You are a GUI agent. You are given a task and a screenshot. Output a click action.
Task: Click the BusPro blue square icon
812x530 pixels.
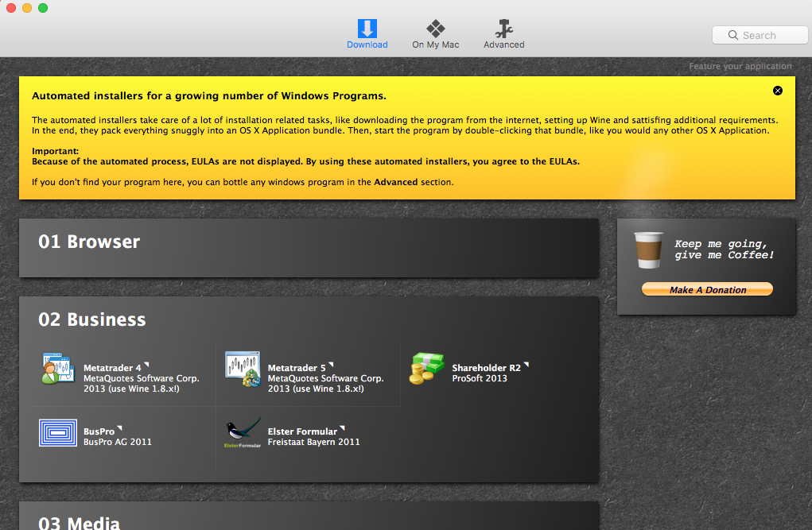tap(57, 432)
